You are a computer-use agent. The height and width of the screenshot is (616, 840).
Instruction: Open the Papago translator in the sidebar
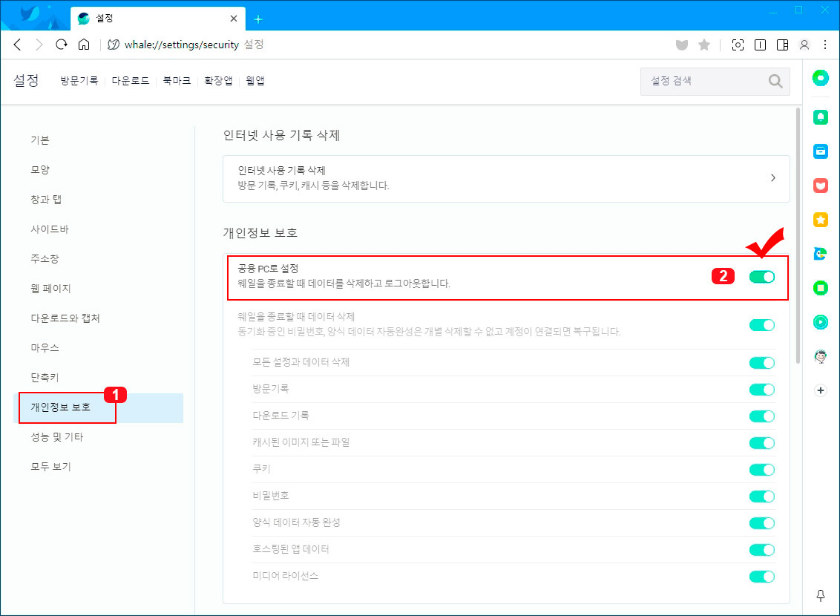click(x=821, y=254)
